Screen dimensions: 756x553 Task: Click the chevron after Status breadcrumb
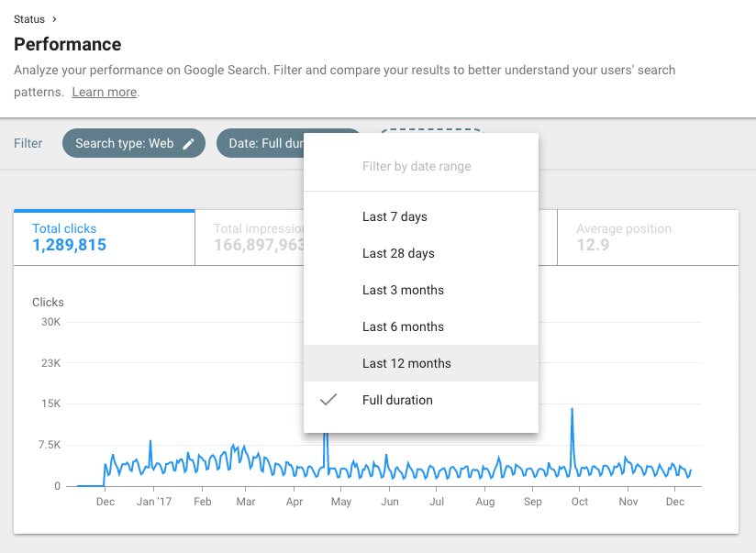54,19
